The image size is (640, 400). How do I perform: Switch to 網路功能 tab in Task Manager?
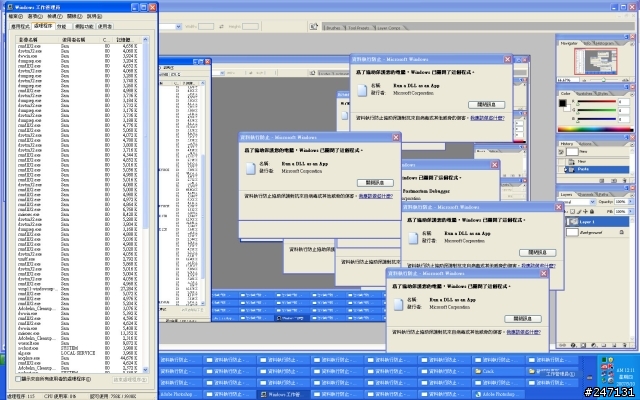coord(84,26)
